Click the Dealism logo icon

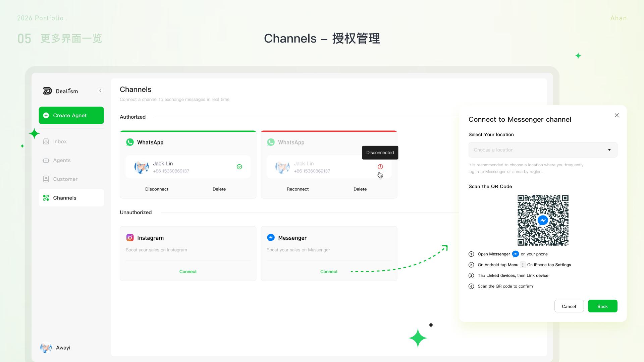[x=47, y=91]
